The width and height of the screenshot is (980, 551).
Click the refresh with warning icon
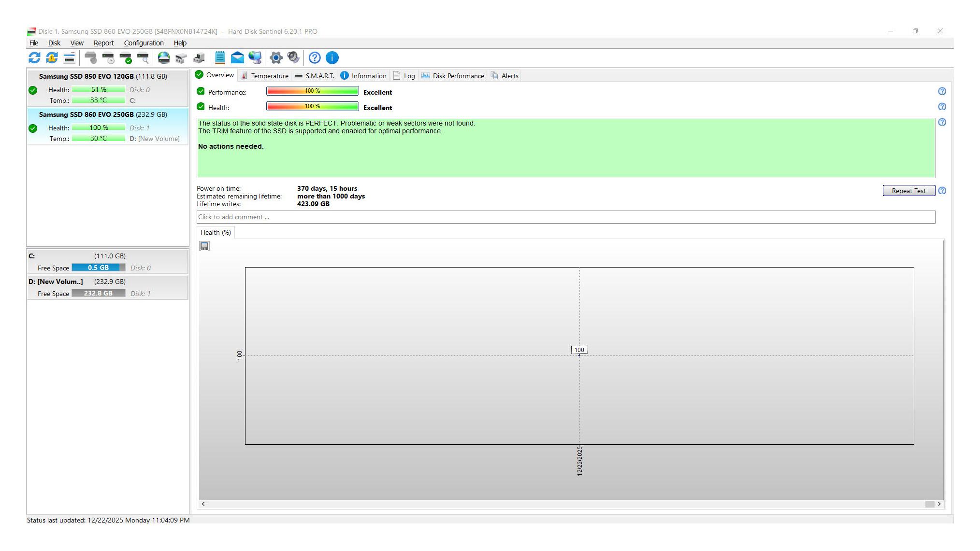point(52,58)
